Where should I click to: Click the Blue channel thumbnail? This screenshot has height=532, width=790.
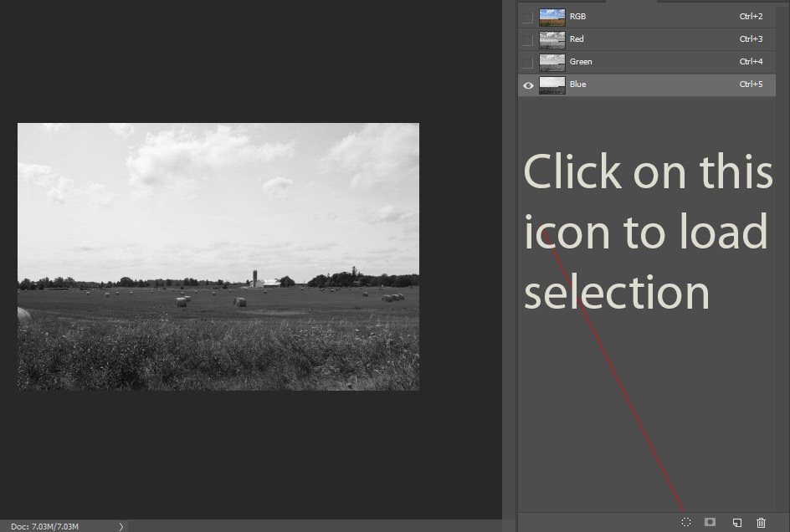point(552,84)
